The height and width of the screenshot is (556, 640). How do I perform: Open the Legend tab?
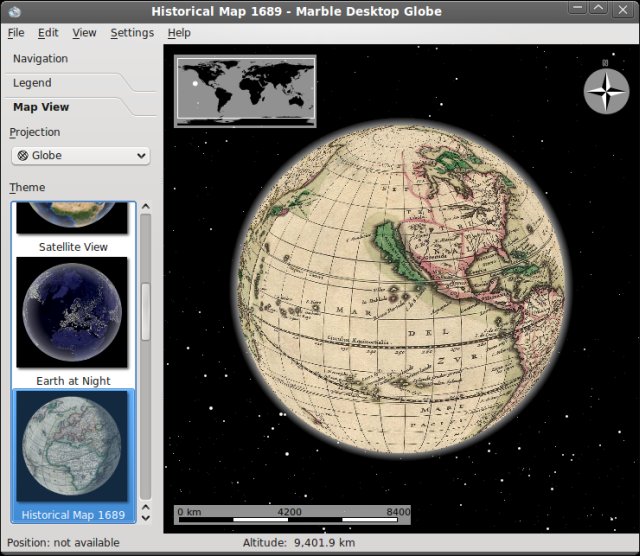(32, 83)
